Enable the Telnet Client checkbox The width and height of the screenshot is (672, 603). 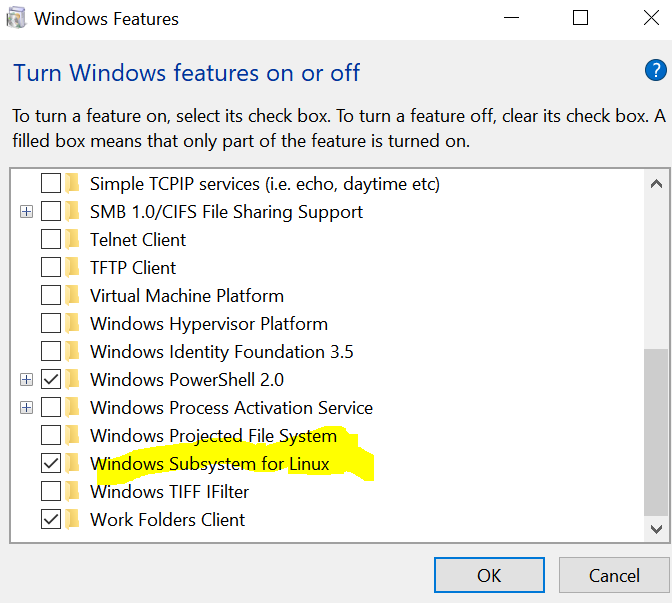coord(51,239)
